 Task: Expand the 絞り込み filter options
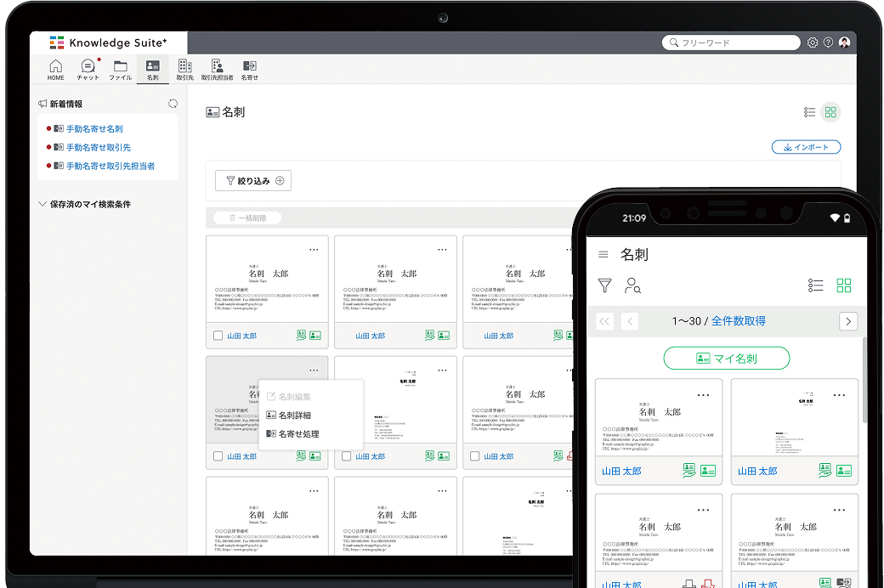[253, 180]
